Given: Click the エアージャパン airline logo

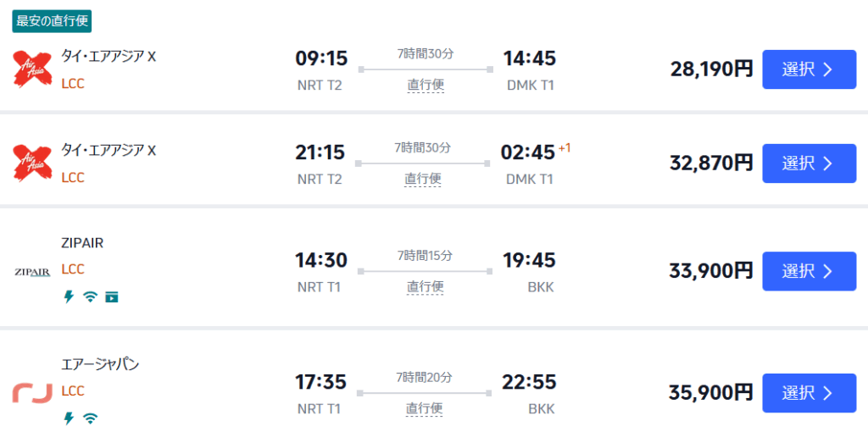Looking at the screenshot, I should click(x=33, y=393).
